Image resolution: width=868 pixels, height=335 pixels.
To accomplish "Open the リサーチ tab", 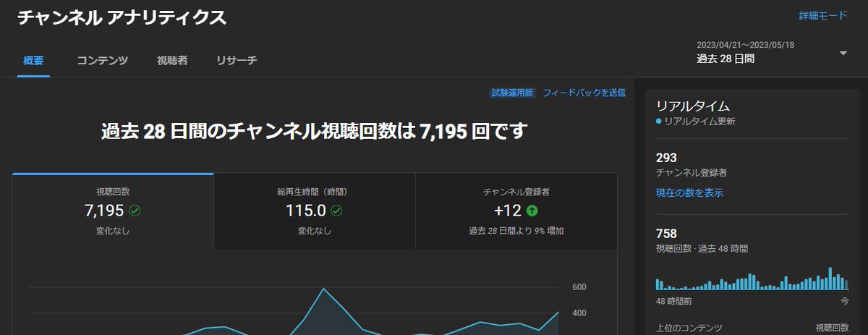I will pyautogui.click(x=236, y=61).
